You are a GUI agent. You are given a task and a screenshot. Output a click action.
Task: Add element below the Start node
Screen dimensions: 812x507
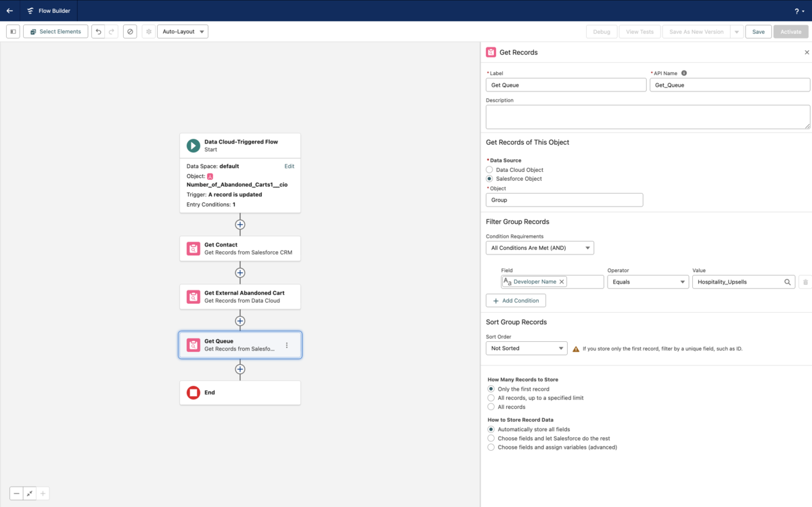[240, 224]
